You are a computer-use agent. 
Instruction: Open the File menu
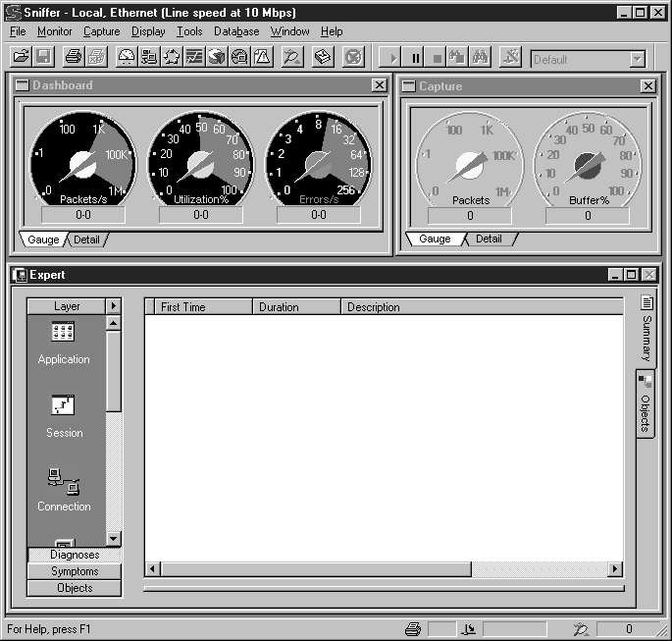18,31
